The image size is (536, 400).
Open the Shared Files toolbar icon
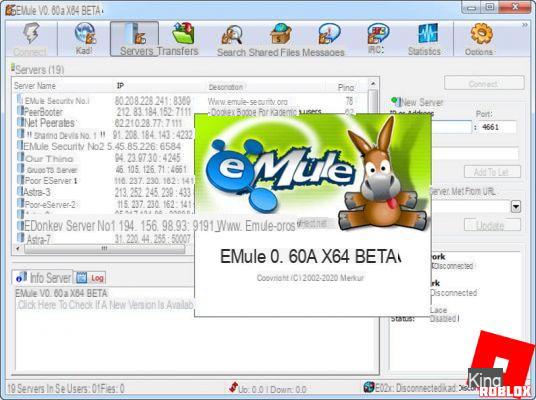pyautogui.click(x=281, y=34)
